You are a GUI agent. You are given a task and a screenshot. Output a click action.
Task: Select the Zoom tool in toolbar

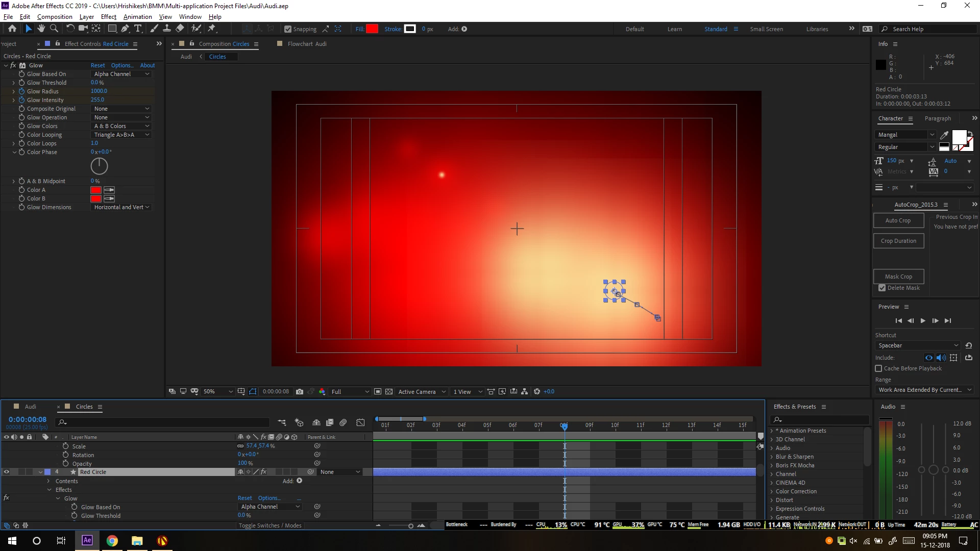54,29
